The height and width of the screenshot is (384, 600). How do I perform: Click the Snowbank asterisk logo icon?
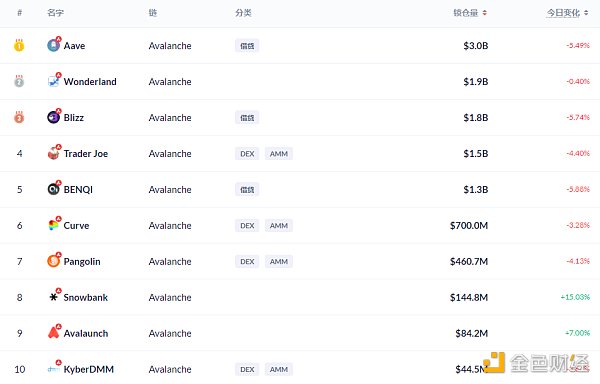[54, 297]
